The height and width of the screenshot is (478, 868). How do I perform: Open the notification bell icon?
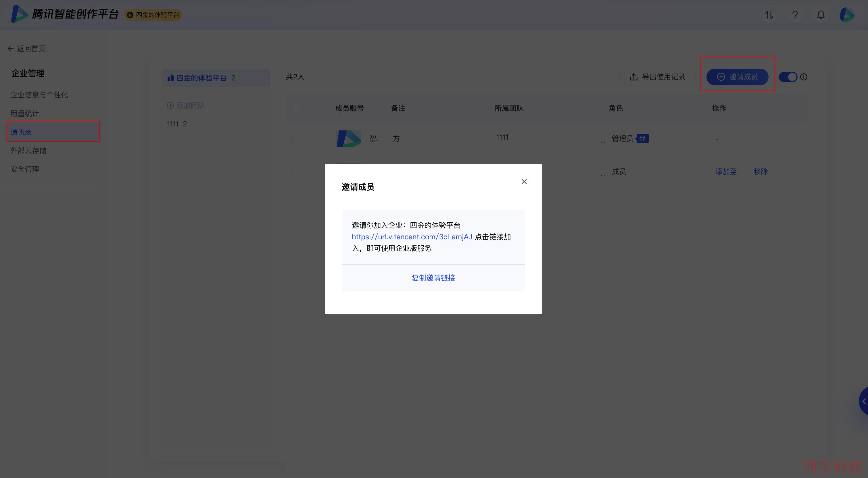pyautogui.click(x=821, y=15)
